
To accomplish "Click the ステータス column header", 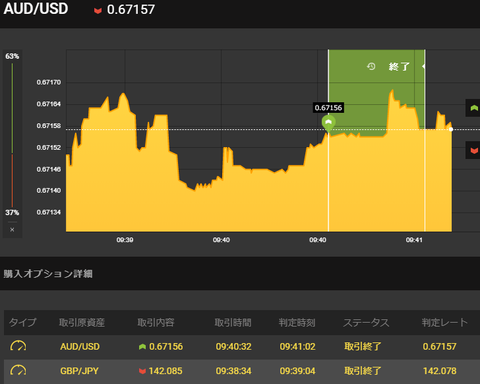I will point(366,322).
